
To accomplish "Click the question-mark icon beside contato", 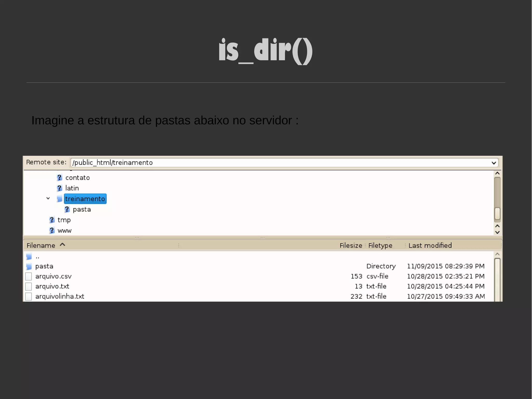I will click(x=59, y=178).
